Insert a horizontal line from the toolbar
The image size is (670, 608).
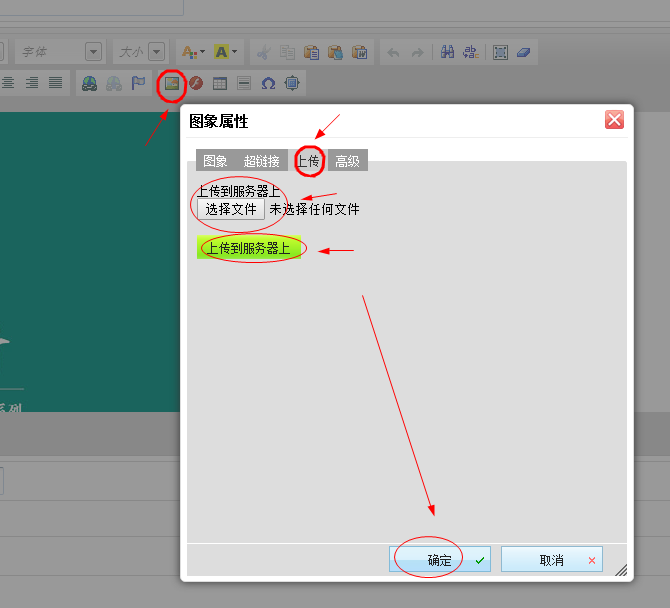pos(244,83)
